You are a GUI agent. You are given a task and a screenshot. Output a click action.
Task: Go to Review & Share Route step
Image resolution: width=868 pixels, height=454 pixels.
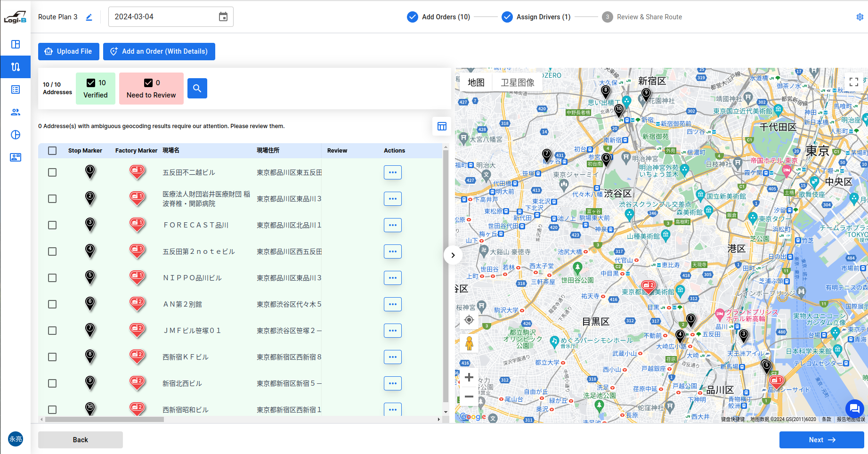pos(649,17)
